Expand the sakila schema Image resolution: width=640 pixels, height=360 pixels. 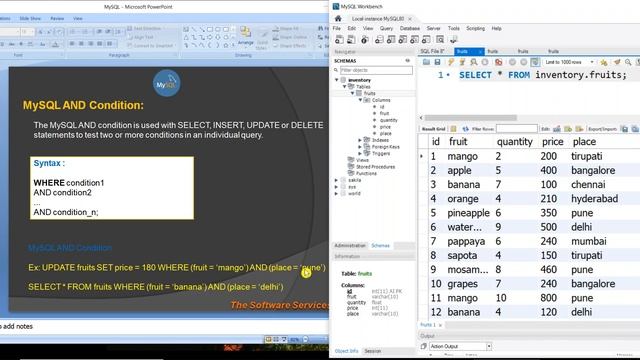[337, 180]
